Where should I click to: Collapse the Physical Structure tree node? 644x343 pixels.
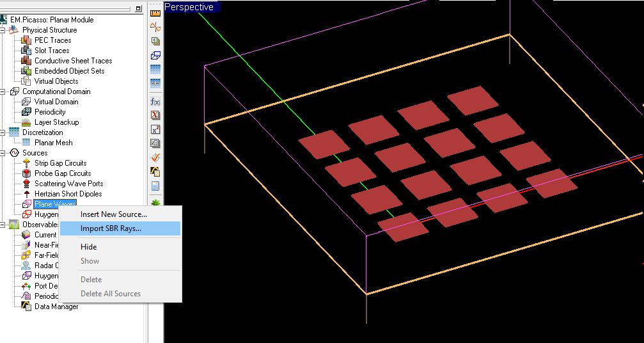pyautogui.click(x=4, y=30)
